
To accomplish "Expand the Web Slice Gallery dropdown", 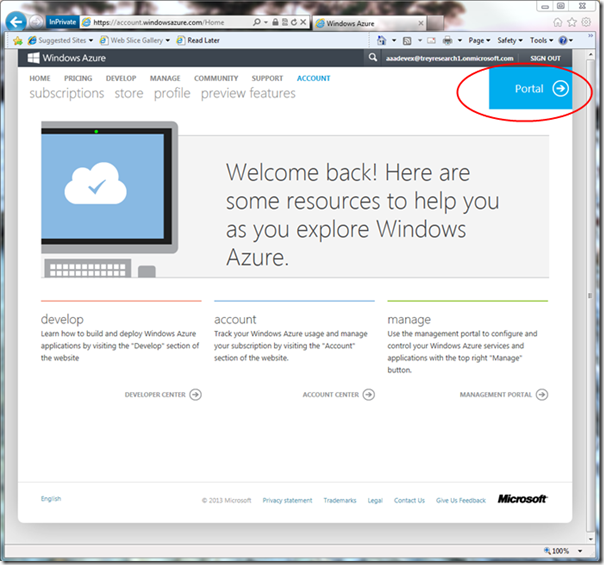I will pos(168,40).
